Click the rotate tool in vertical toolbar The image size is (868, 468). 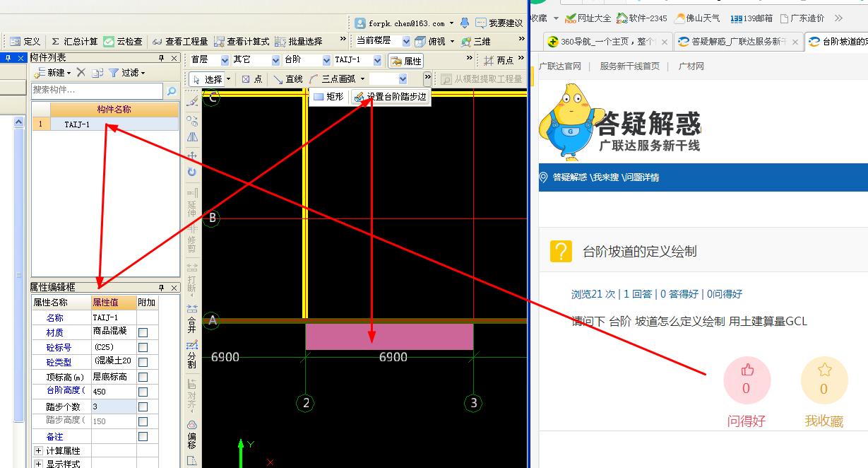(191, 172)
